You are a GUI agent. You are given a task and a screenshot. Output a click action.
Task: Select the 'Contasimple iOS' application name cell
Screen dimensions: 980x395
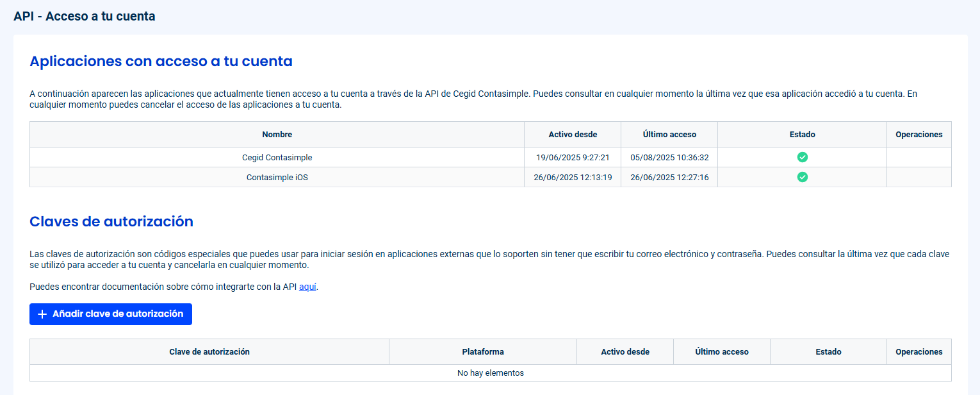(277, 177)
